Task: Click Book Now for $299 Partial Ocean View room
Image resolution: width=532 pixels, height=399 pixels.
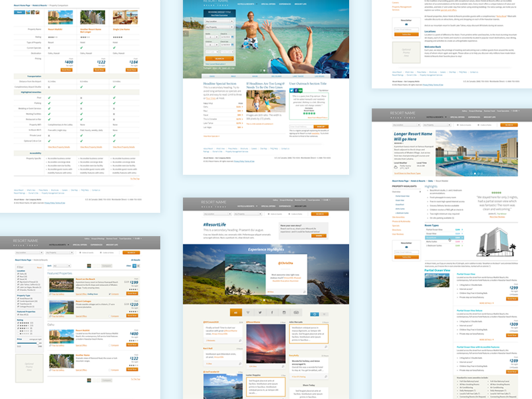Action: pyautogui.click(x=512, y=299)
